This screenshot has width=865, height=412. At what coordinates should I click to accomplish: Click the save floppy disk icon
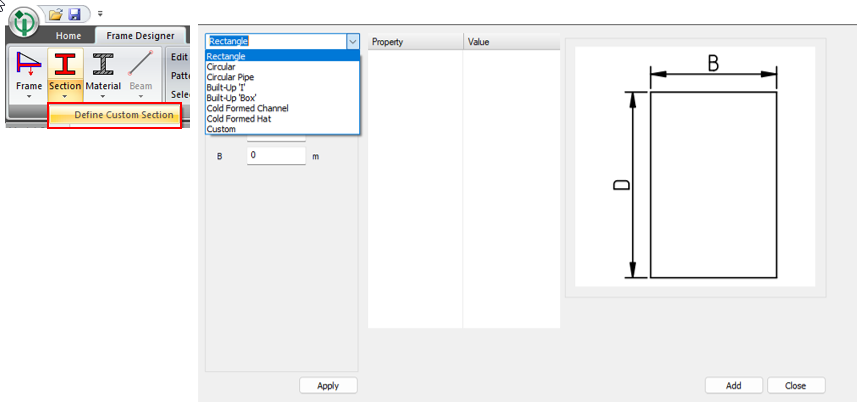tap(75, 16)
